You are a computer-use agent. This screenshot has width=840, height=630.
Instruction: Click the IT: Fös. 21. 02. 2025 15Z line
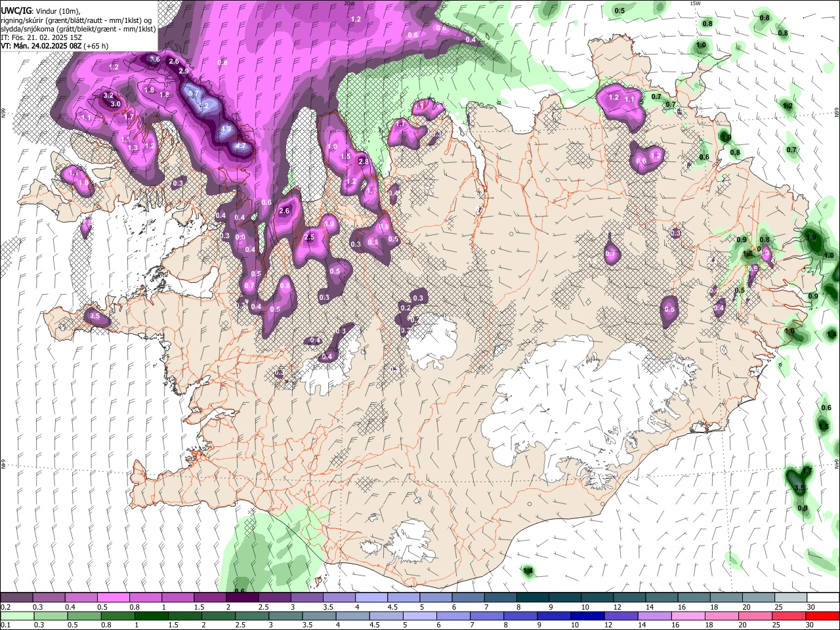[41, 37]
